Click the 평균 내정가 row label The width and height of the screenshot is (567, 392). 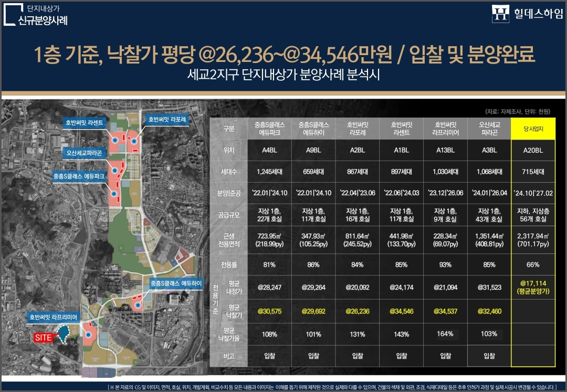click(x=234, y=287)
